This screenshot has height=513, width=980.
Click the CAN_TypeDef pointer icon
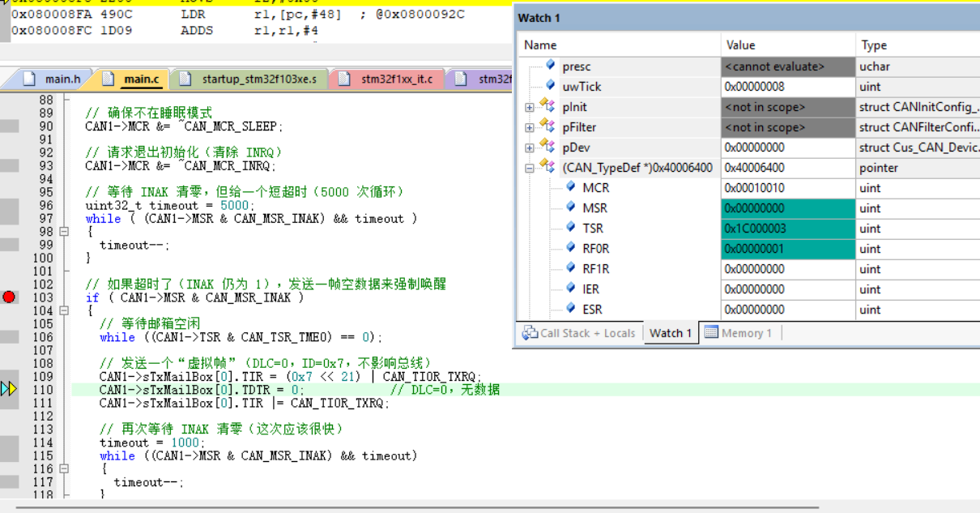click(x=546, y=167)
